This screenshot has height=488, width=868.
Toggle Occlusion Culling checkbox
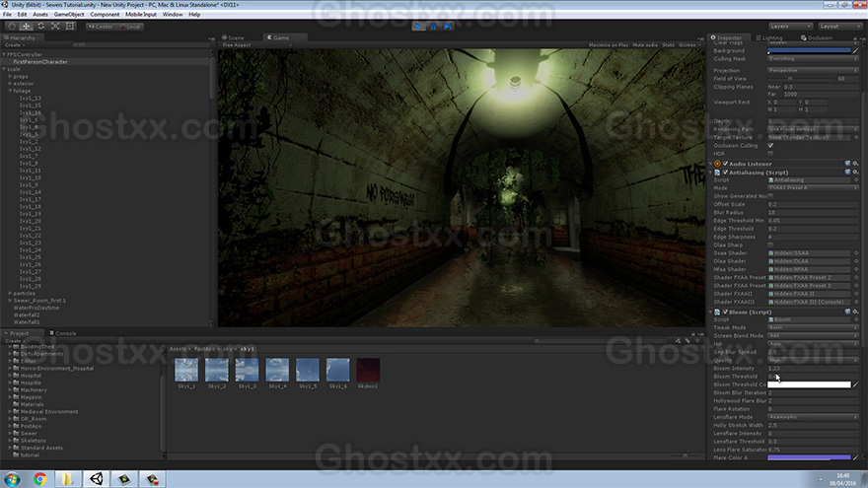coord(770,146)
